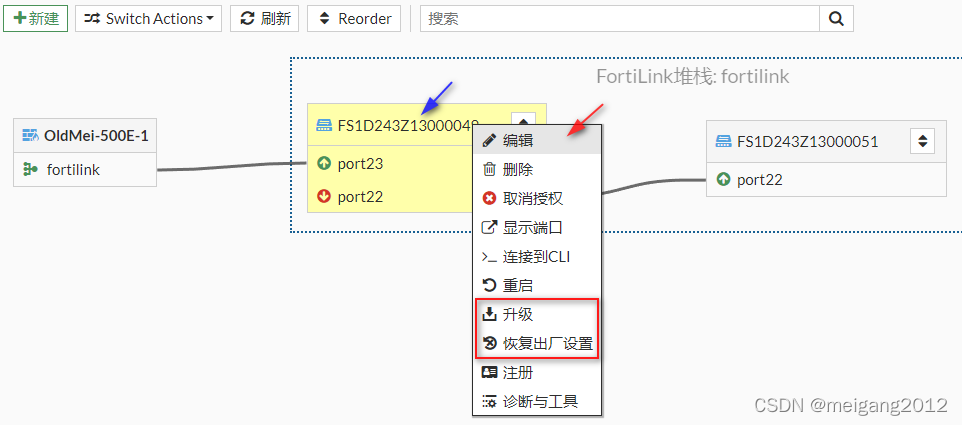Click the red X icon beside 取消授权
The width and height of the screenshot is (962, 425).
(x=489, y=199)
